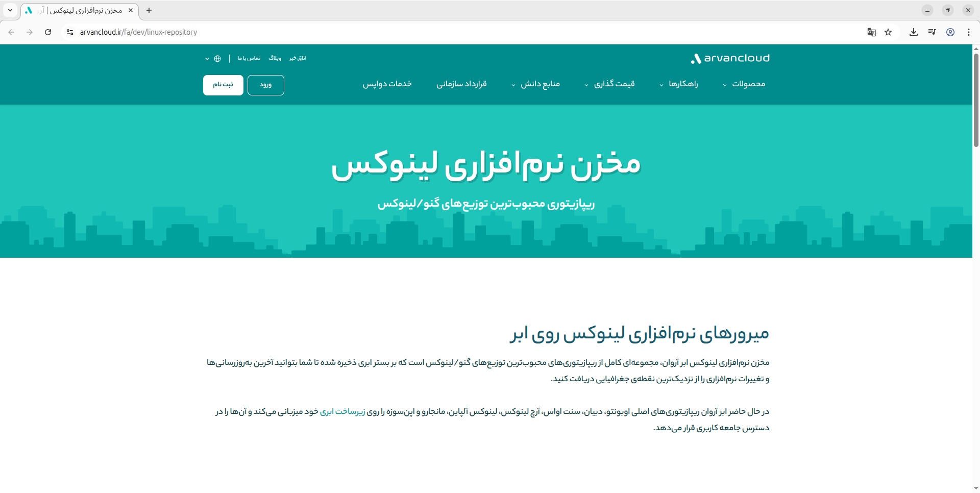Expand the language selection chevron
980x493 pixels.
pos(207,58)
